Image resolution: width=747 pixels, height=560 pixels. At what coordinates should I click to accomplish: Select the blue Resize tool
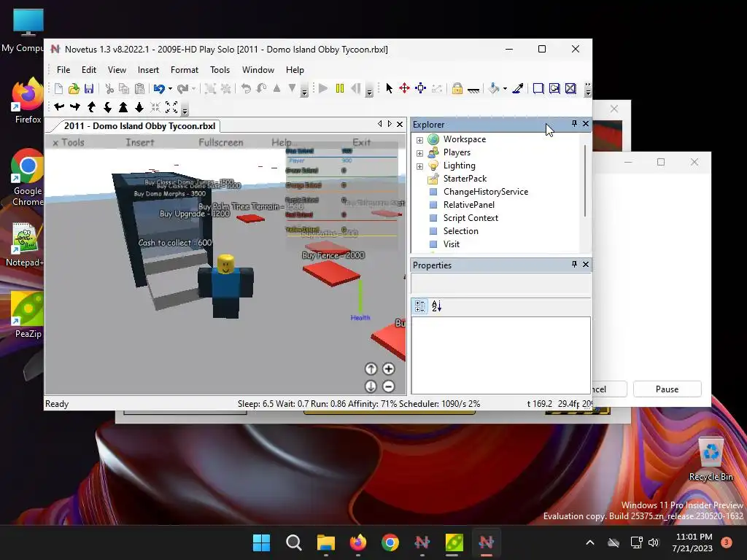[421, 88]
